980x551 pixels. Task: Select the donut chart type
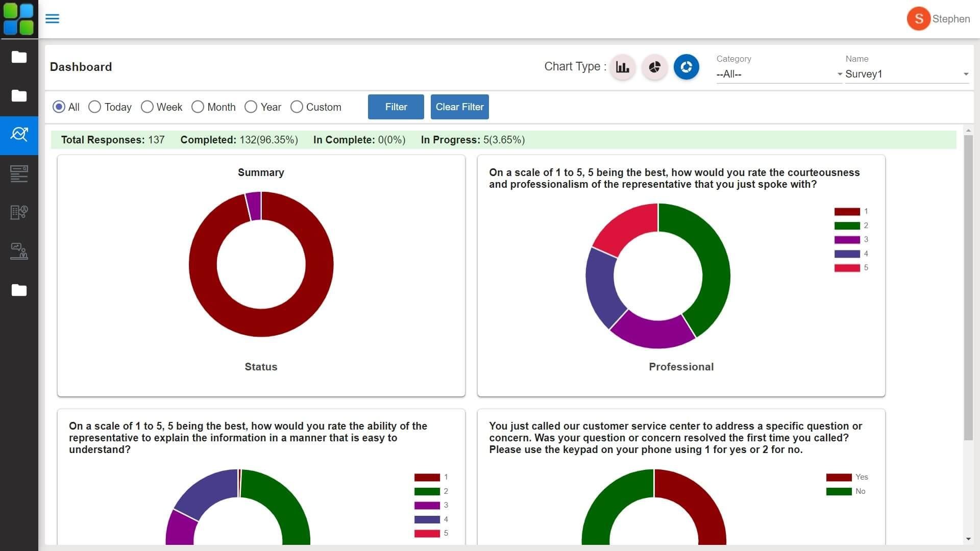686,67
